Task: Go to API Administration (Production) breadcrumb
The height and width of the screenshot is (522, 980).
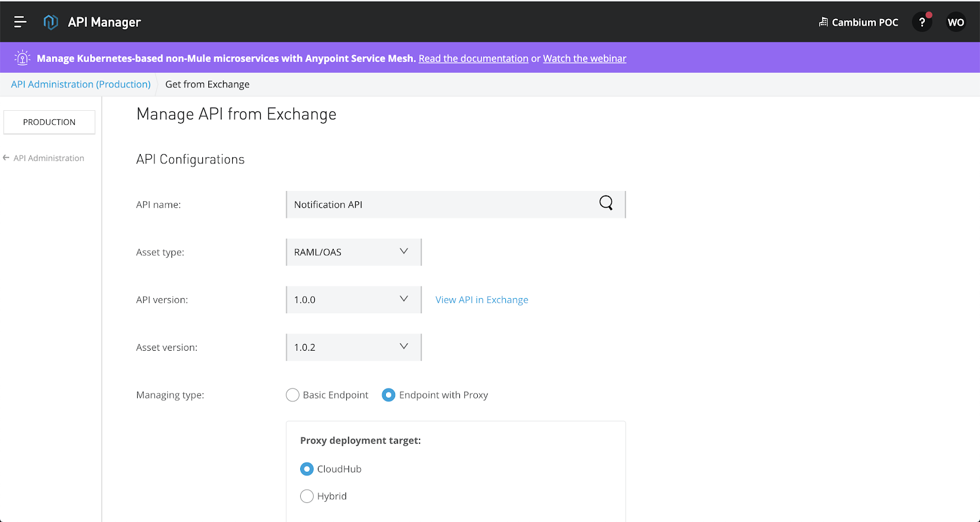Action: pyautogui.click(x=81, y=84)
